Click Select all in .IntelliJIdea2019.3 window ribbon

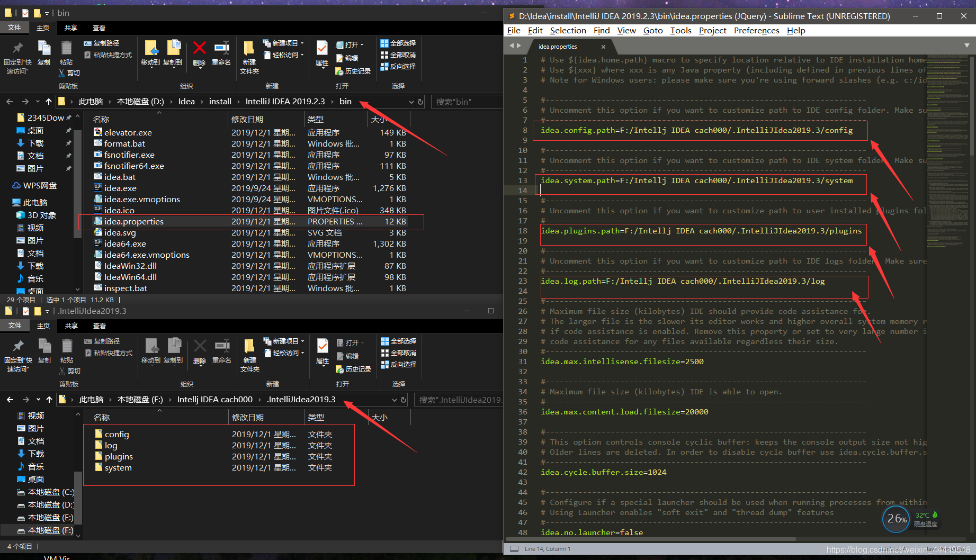[x=398, y=341]
